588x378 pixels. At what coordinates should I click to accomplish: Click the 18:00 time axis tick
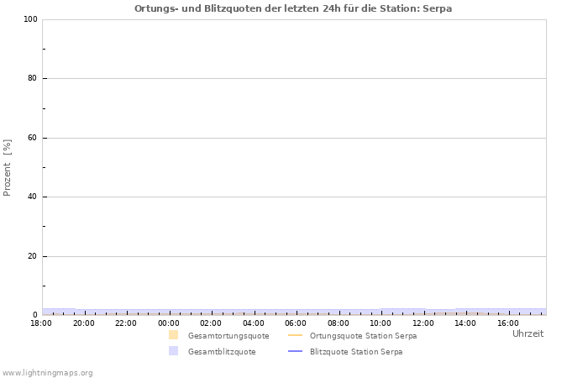(x=41, y=323)
